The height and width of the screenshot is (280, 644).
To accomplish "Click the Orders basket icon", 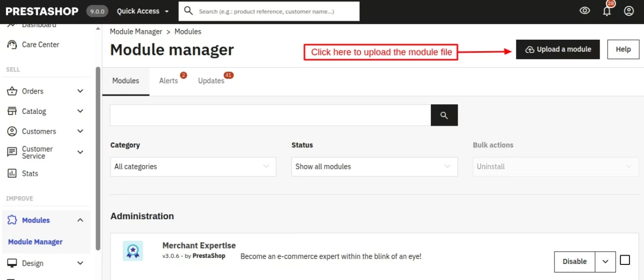I will tap(12, 91).
